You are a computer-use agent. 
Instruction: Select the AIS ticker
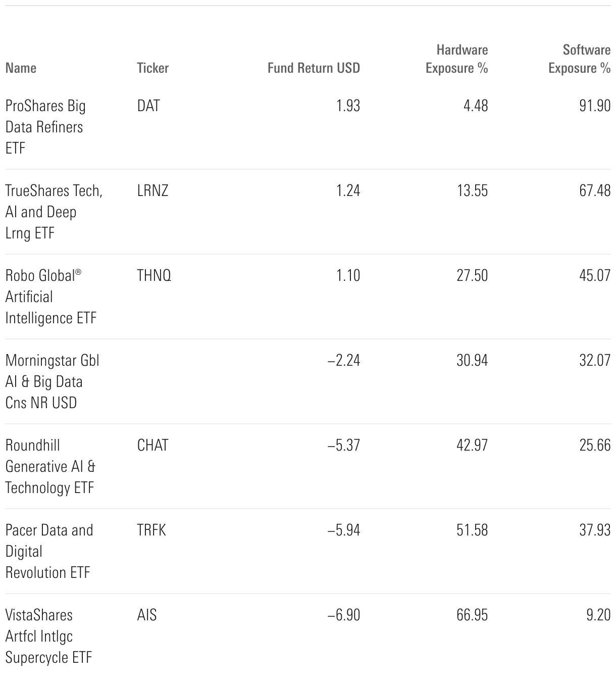tap(147, 615)
